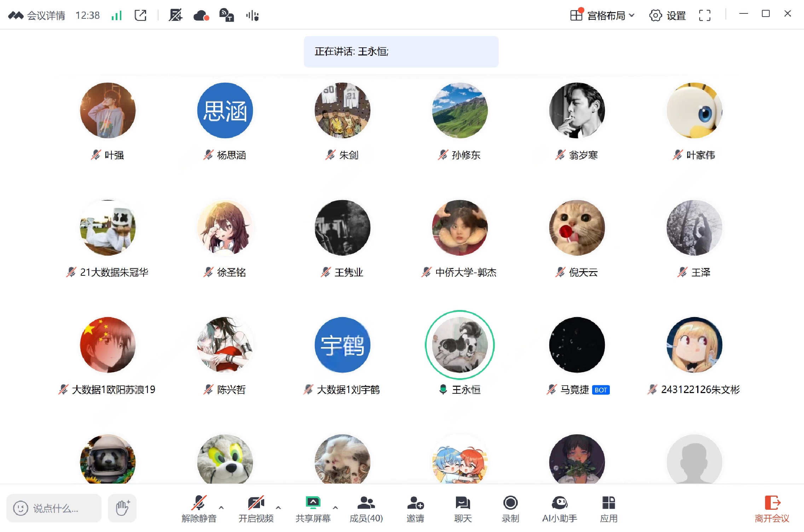Open the audio waveform icon in top bar
The image size is (804, 532).
[x=252, y=16]
